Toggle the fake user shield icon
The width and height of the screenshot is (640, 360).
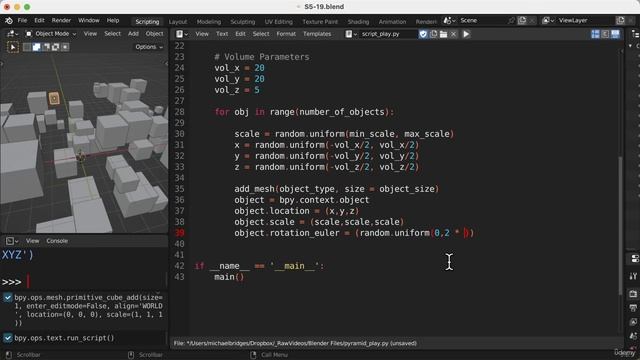point(423,34)
